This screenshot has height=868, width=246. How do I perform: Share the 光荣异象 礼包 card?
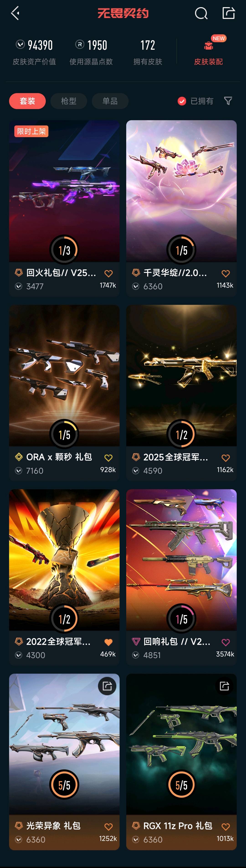coord(107,686)
